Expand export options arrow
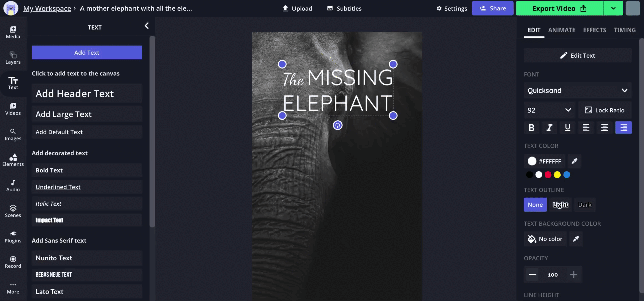Image resolution: width=644 pixels, height=301 pixels. 613,8
